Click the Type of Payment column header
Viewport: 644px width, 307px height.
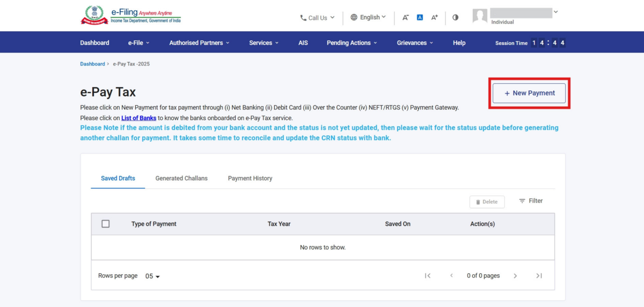click(154, 224)
